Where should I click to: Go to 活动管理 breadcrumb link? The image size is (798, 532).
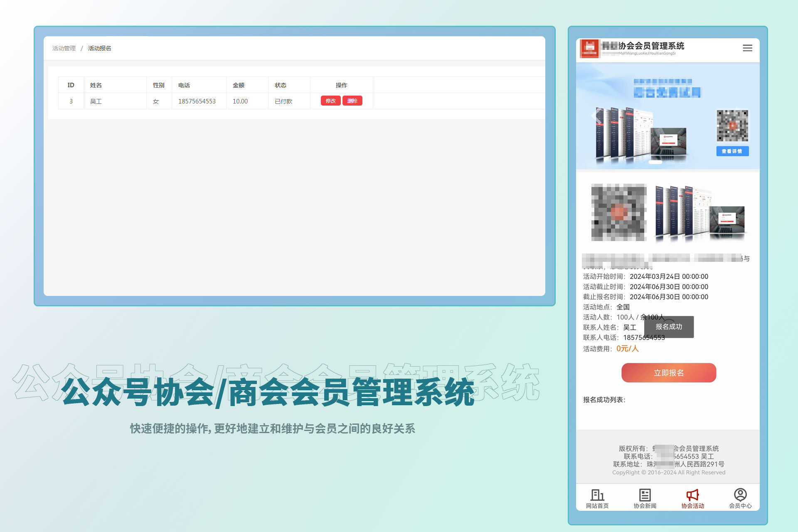tap(64, 48)
